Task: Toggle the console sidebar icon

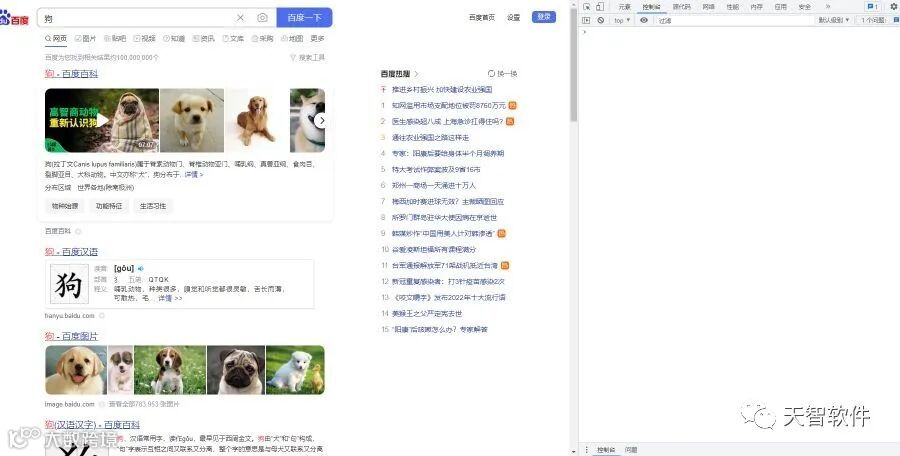Action: [586, 20]
